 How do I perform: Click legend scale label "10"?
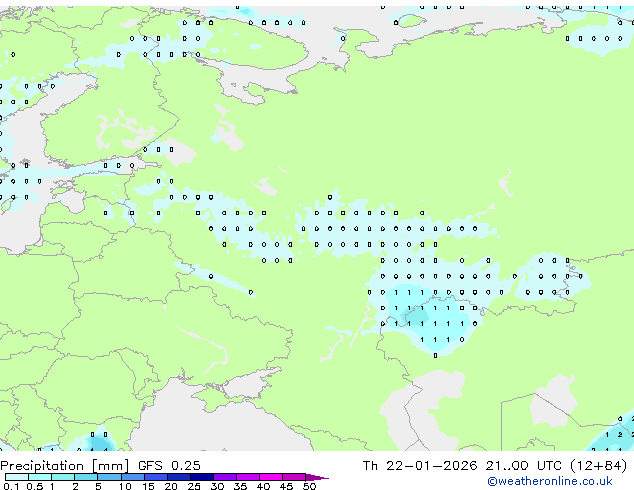click(x=125, y=486)
